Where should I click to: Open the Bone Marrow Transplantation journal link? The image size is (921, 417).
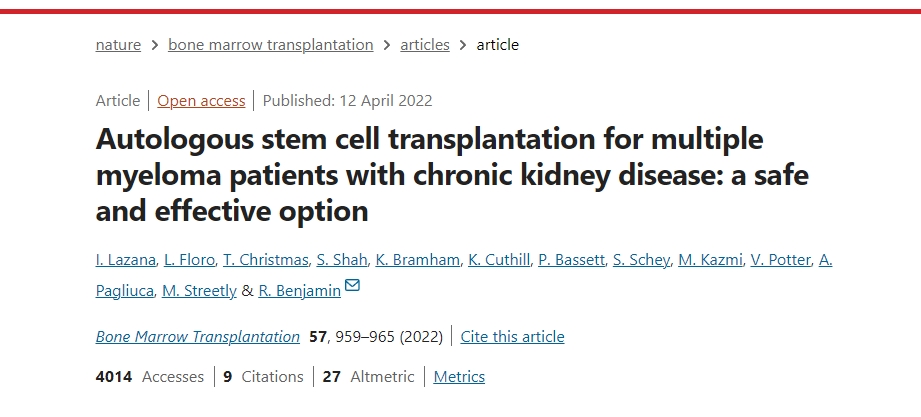click(197, 337)
